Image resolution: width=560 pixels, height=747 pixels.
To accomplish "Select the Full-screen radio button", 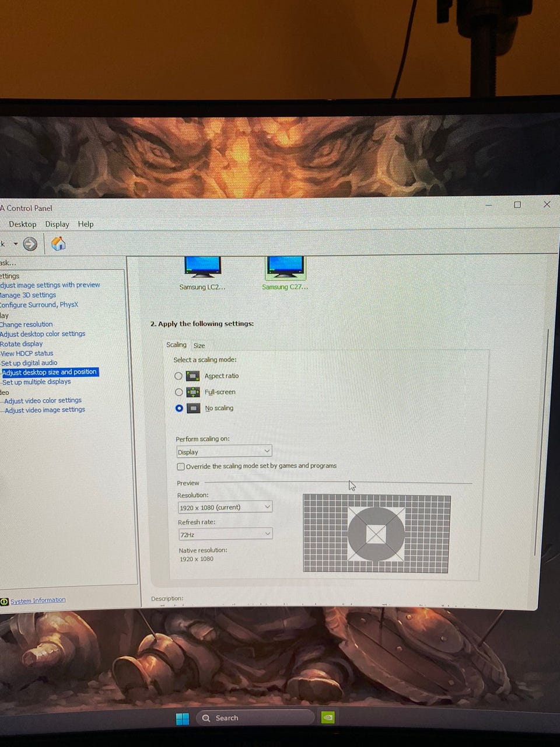I will coord(179,392).
